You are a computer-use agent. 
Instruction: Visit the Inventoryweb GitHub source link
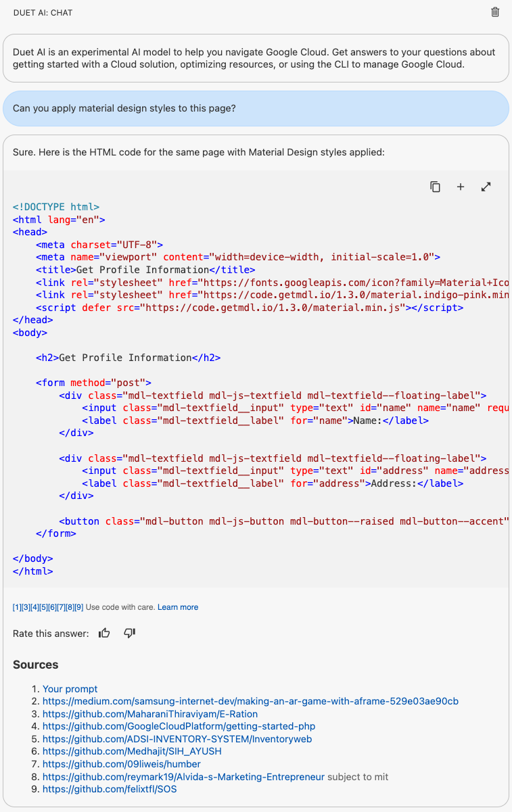[x=174, y=739]
